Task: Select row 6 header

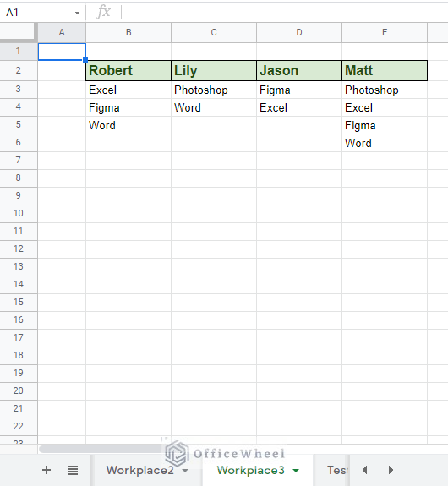Action: tap(19, 143)
